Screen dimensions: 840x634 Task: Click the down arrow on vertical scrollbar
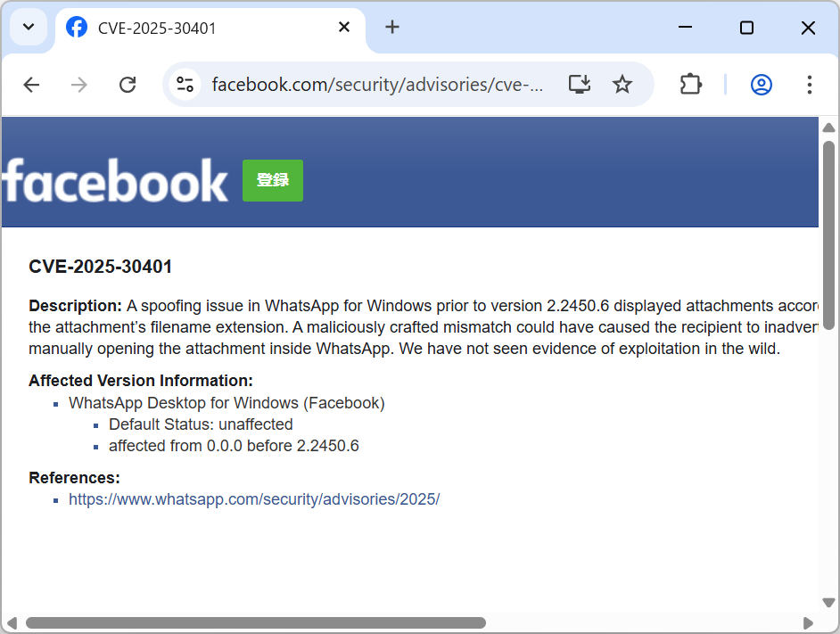pos(828,602)
